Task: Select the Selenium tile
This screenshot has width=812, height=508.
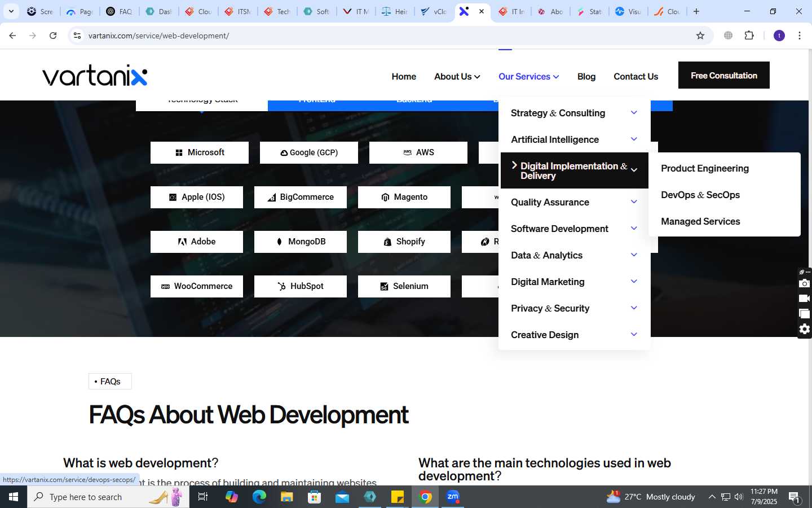Action: 404,286
